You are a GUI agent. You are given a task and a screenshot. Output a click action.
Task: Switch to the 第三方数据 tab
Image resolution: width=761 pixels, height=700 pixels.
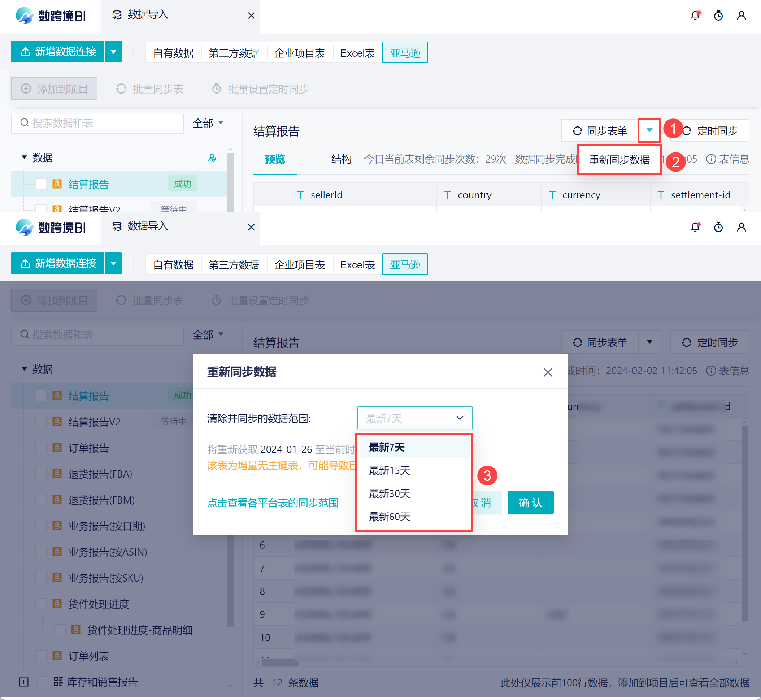234,53
